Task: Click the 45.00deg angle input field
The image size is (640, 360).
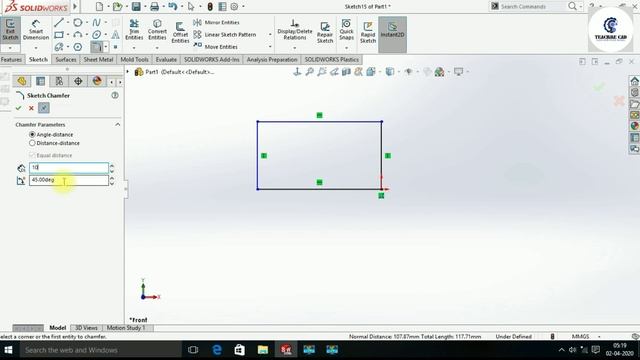Action: click(x=69, y=180)
